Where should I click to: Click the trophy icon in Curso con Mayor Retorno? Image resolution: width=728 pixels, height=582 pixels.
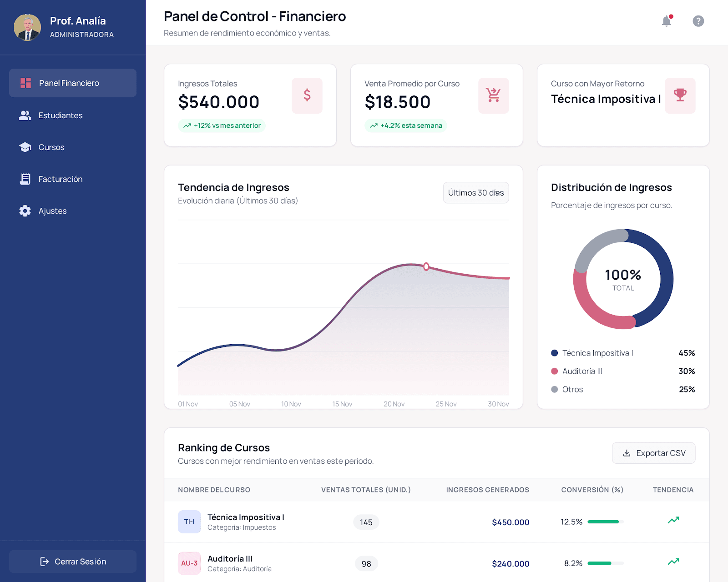coord(680,95)
